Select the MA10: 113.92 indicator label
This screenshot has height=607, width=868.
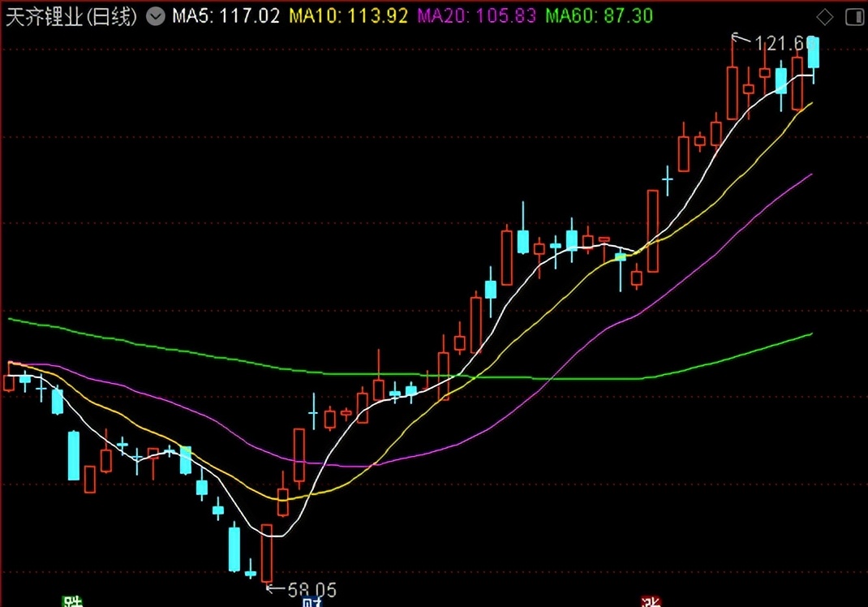[348, 15]
